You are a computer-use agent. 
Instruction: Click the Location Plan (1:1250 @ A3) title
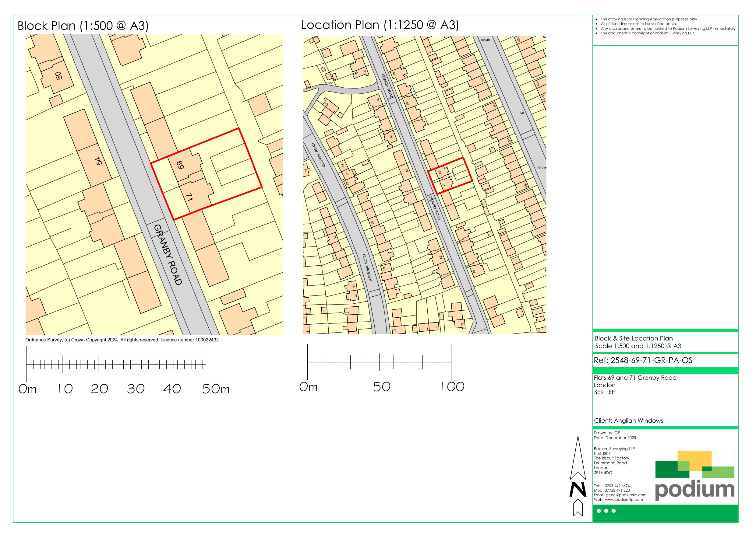(380, 25)
